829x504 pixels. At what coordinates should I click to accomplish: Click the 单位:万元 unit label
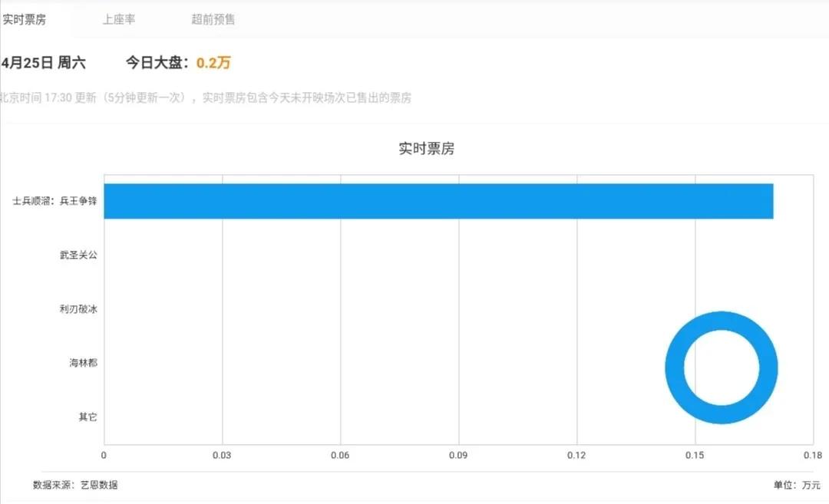[797, 485]
